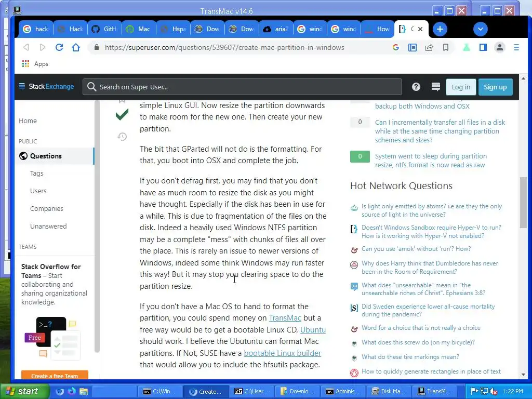This screenshot has height=399, width=532.
Task: Click the browser forward arrow
Action: coord(43,47)
